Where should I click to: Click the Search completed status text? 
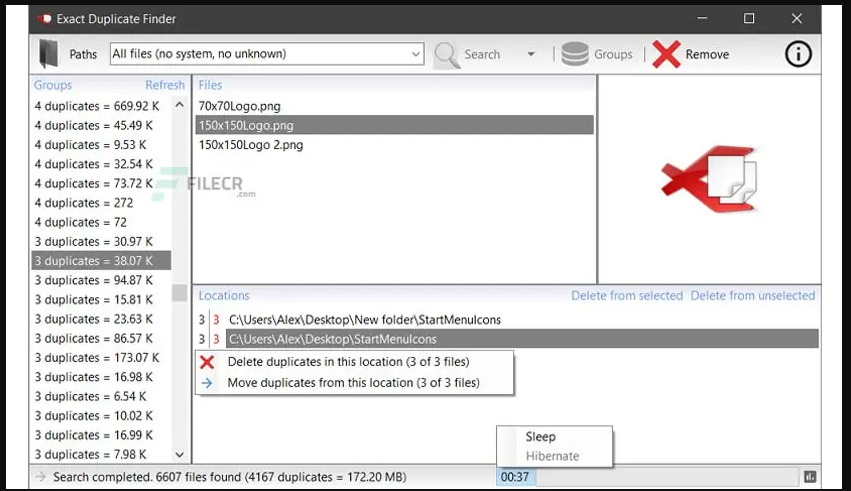tap(230, 477)
